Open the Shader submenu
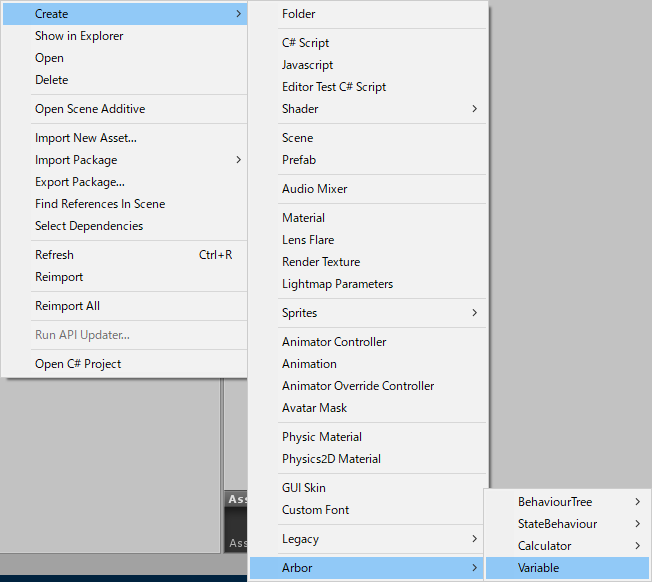 tap(300, 109)
